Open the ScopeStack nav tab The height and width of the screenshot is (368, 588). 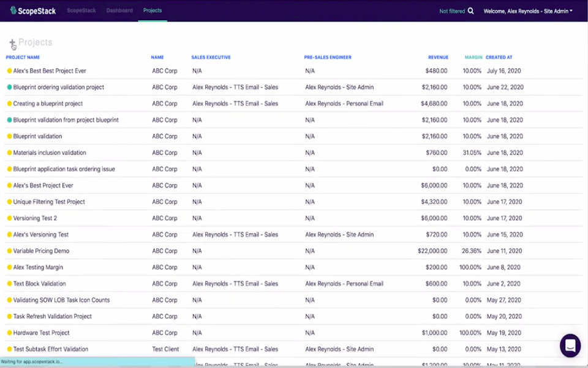(81, 10)
